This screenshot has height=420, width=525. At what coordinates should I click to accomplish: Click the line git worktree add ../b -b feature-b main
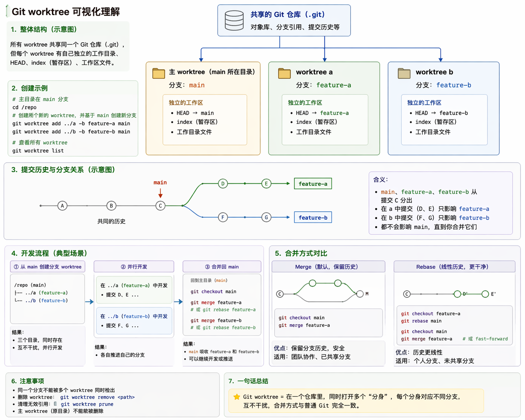click(x=71, y=131)
